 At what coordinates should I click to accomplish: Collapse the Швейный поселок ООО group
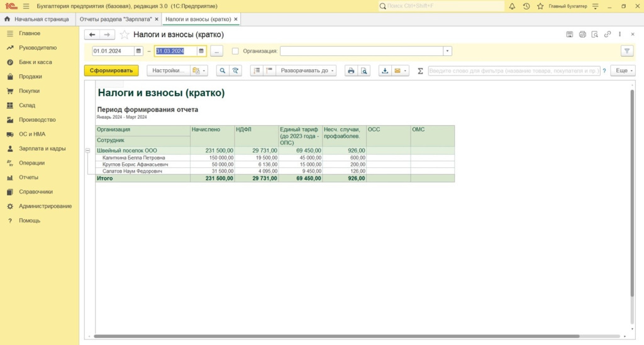pyautogui.click(x=87, y=151)
